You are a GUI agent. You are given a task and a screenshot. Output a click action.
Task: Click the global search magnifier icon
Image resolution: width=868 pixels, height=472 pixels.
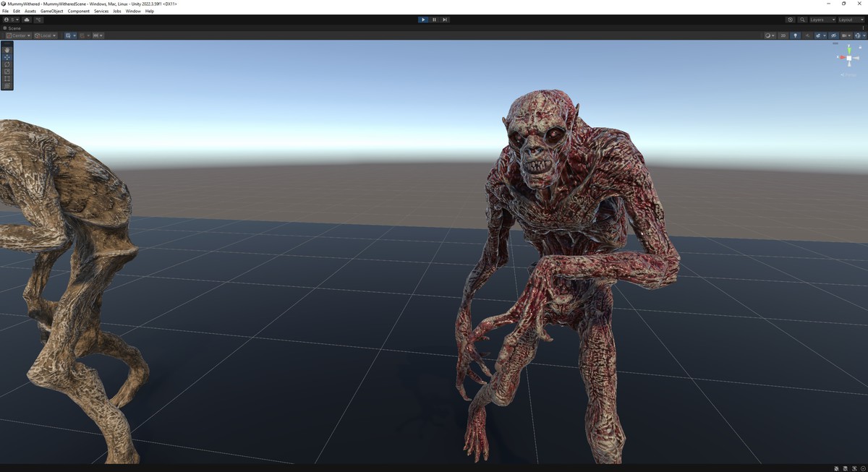pos(802,20)
